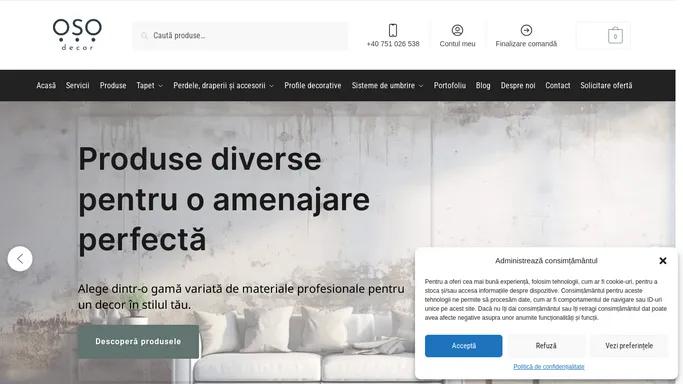The height and width of the screenshot is (384, 683).
Task: Open Perdele, draperii și accesorii menu
Action: pyautogui.click(x=219, y=85)
